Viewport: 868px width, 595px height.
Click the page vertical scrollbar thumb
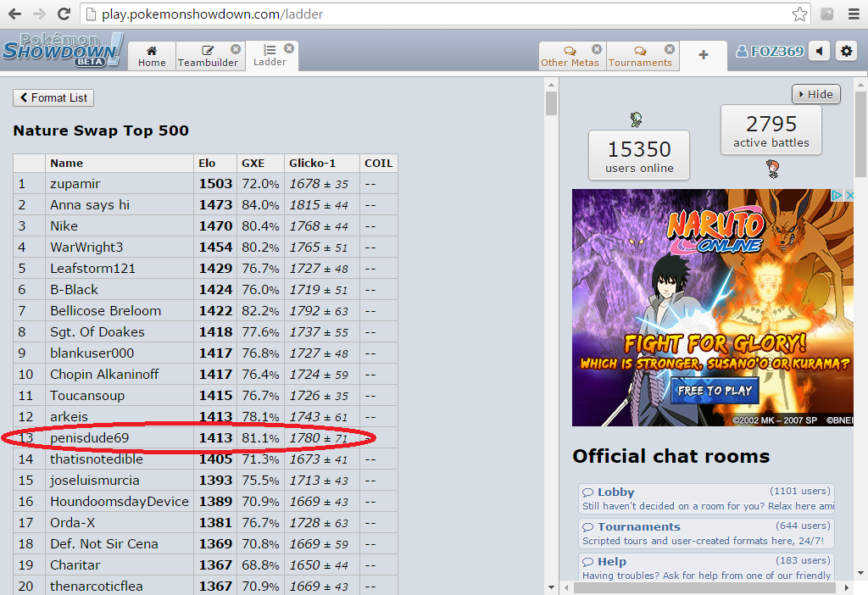[x=861, y=134]
